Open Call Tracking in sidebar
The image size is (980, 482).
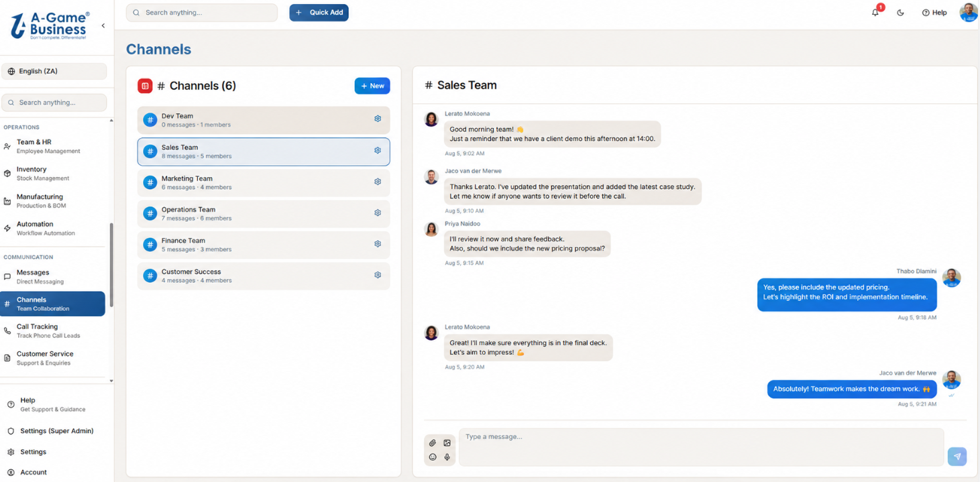click(x=53, y=331)
